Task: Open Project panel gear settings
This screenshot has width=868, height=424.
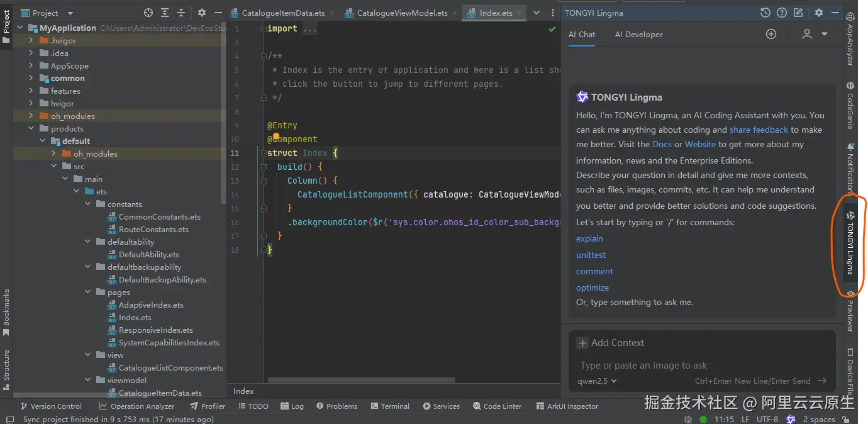Action: (201, 13)
